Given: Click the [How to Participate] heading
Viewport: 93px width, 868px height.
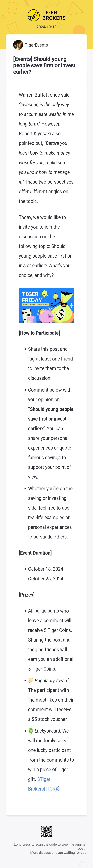Looking at the screenshot, I should (x=39, y=333).
